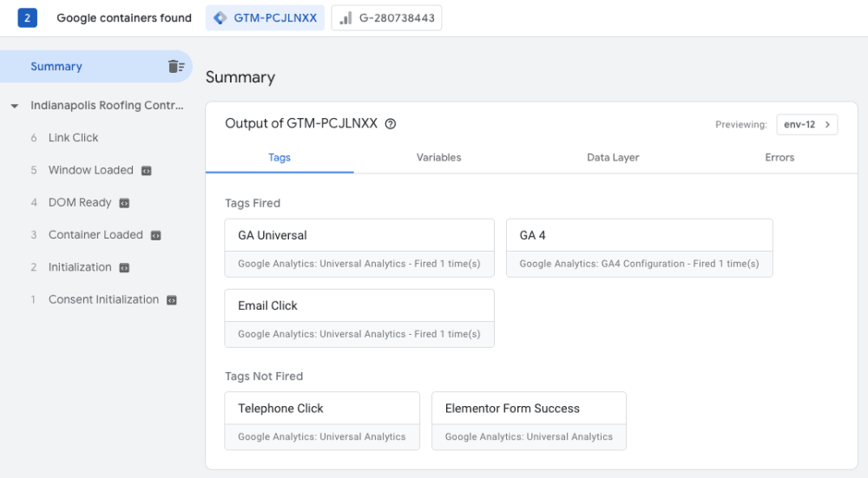Select the Container Loaded event
This screenshot has height=478, width=868.
(x=95, y=235)
